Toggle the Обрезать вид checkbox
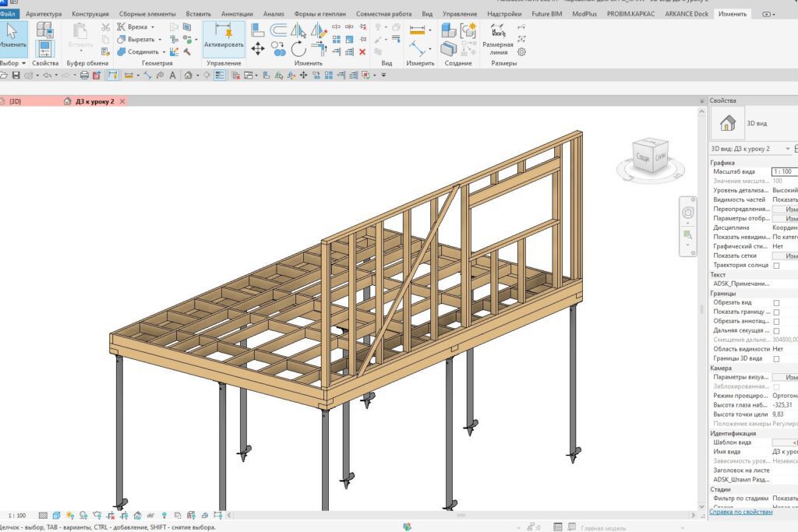798x532 pixels. coord(776,303)
